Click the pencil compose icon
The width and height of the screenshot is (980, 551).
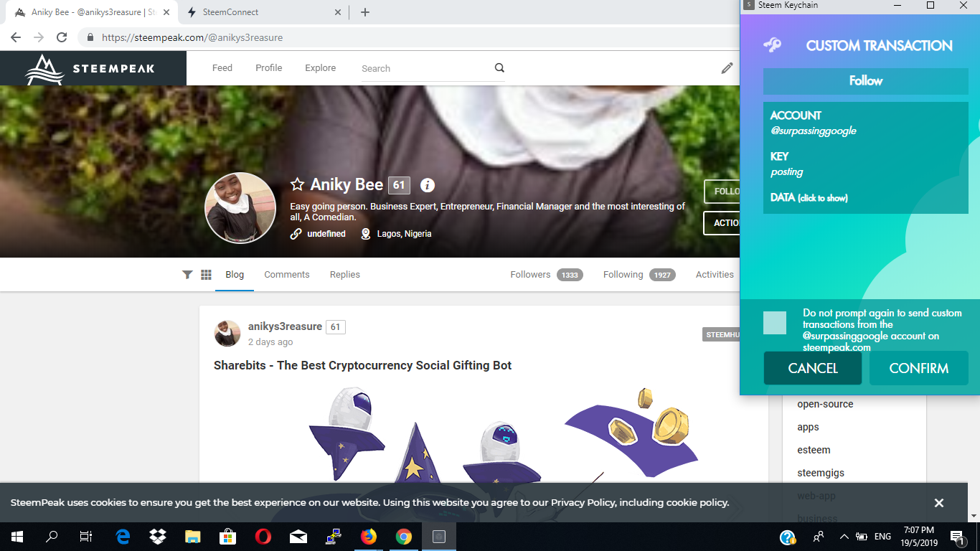coord(727,68)
